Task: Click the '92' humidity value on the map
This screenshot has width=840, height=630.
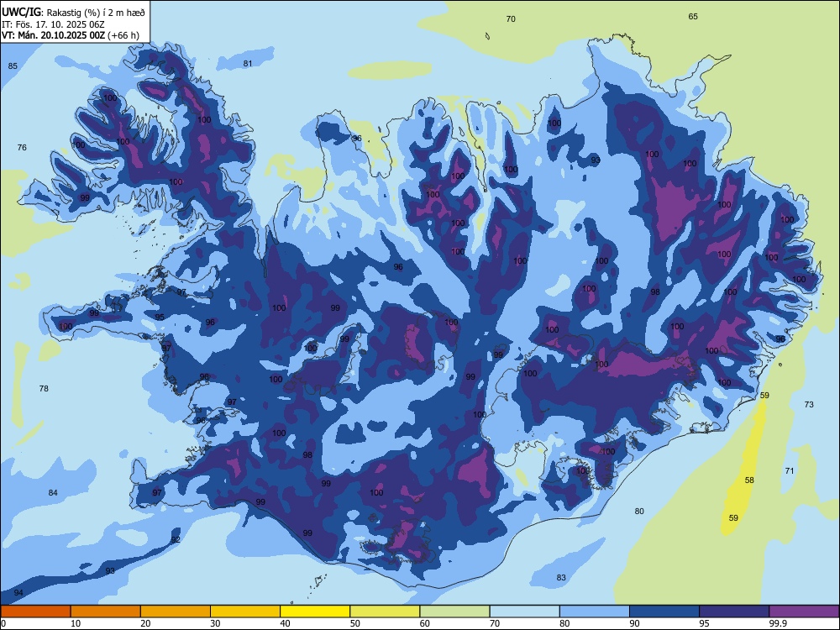Action: [176, 539]
